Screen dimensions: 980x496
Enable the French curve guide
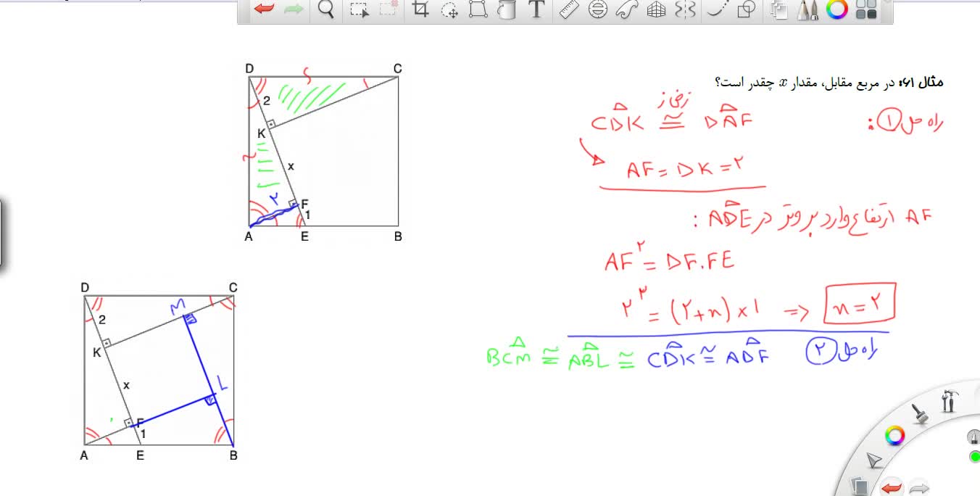pyautogui.click(x=626, y=9)
